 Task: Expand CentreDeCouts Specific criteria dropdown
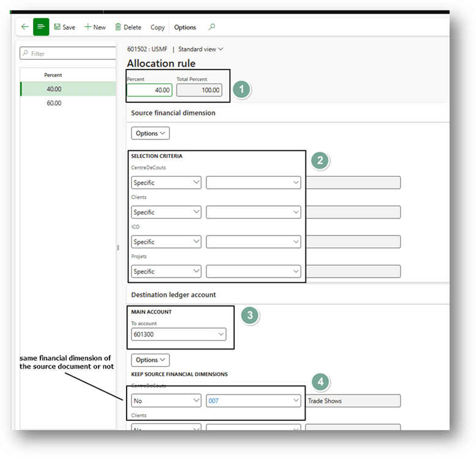tap(166, 183)
